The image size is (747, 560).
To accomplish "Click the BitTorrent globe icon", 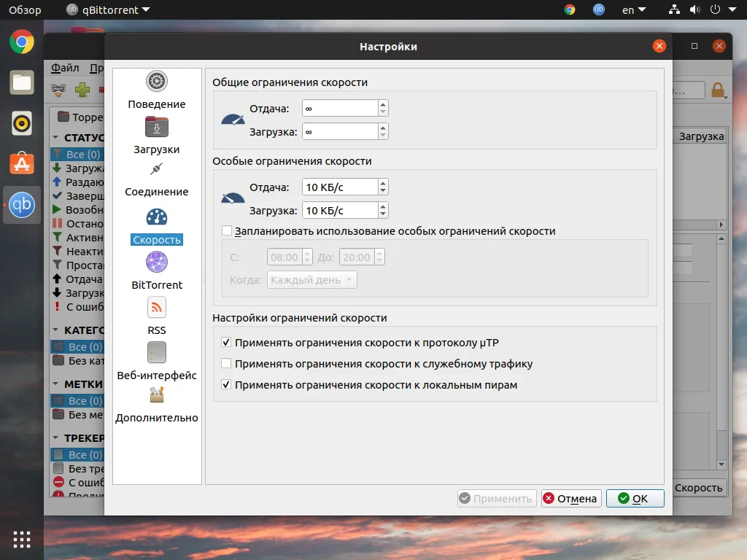I will click(x=156, y=262).
